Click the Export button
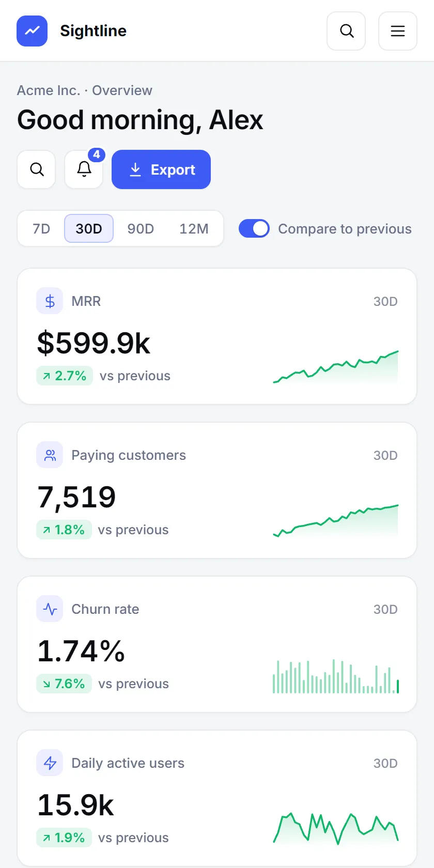 click(161, 169)
